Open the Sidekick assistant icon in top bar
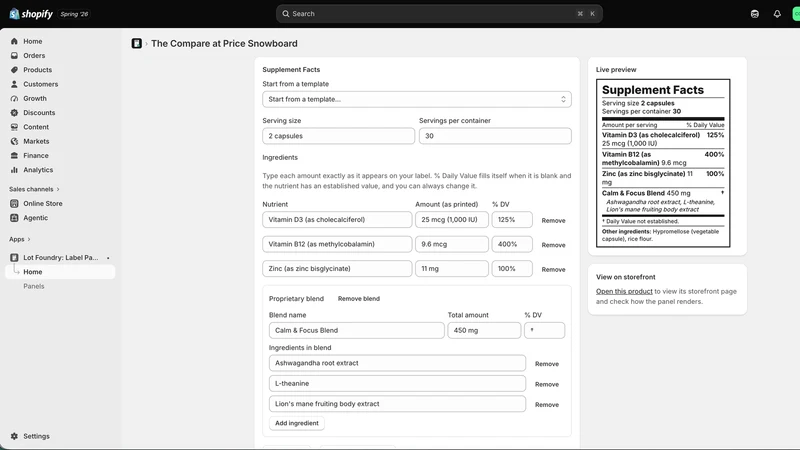 [x=755, y=14]
